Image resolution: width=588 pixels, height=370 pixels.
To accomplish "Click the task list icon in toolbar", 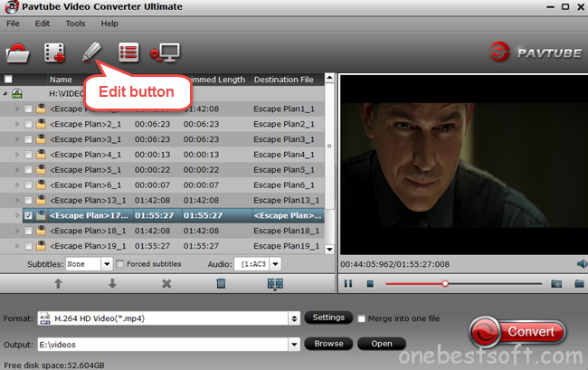I will point(128,52).
